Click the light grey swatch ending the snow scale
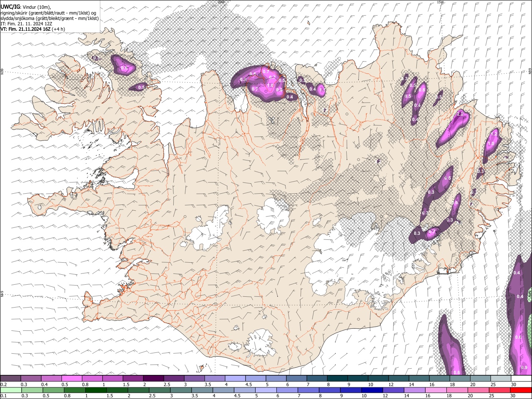The image size is (532, 399). (x=500, y=379)
